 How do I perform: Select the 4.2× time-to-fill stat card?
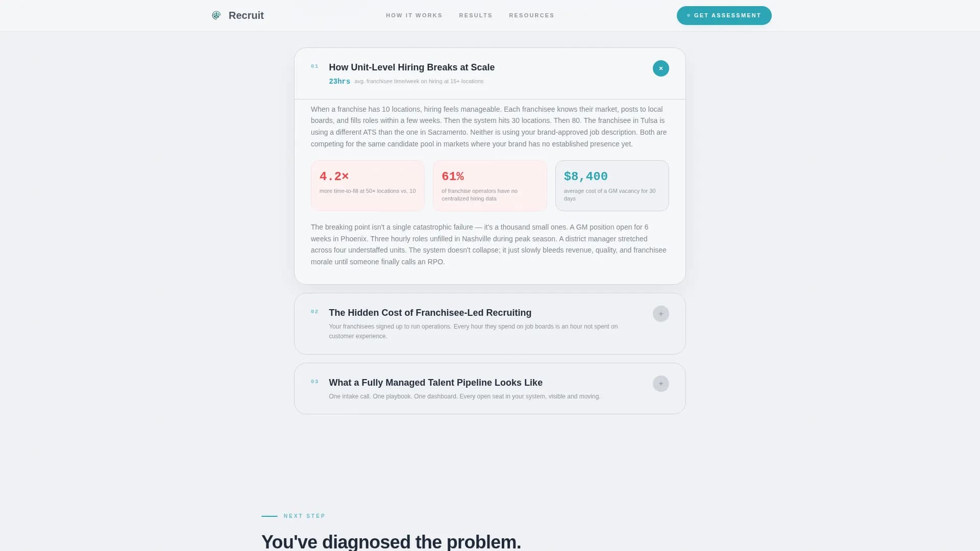[367, 185]
